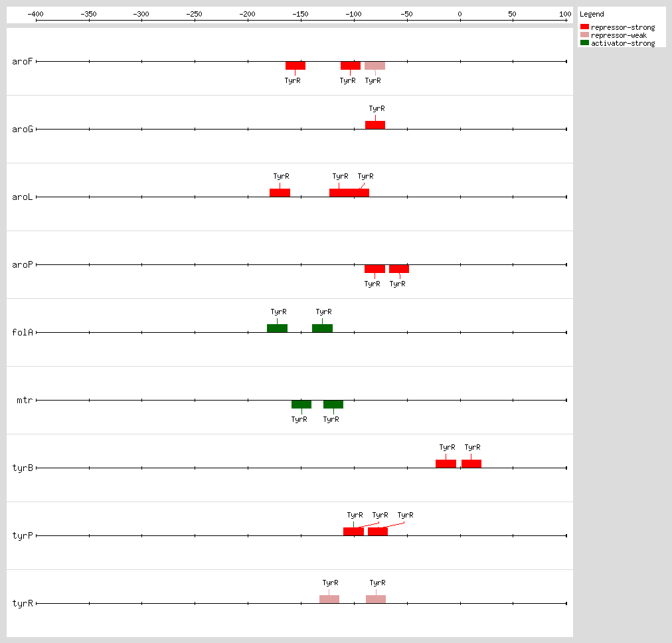Screen dimensions: 672x643
Task: Select the right pink weak site on tyrR
Action: (x=376, y=599)
